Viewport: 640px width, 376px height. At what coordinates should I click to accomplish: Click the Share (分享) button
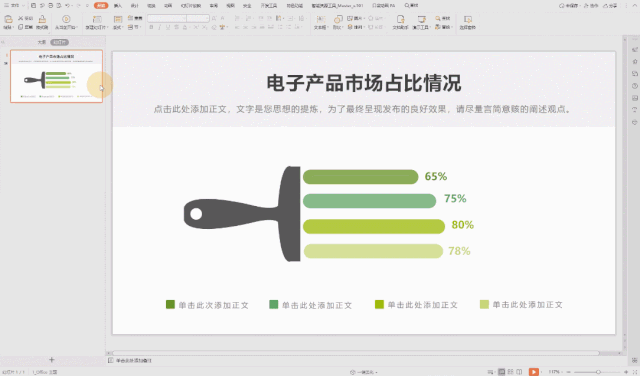[611, 6]
